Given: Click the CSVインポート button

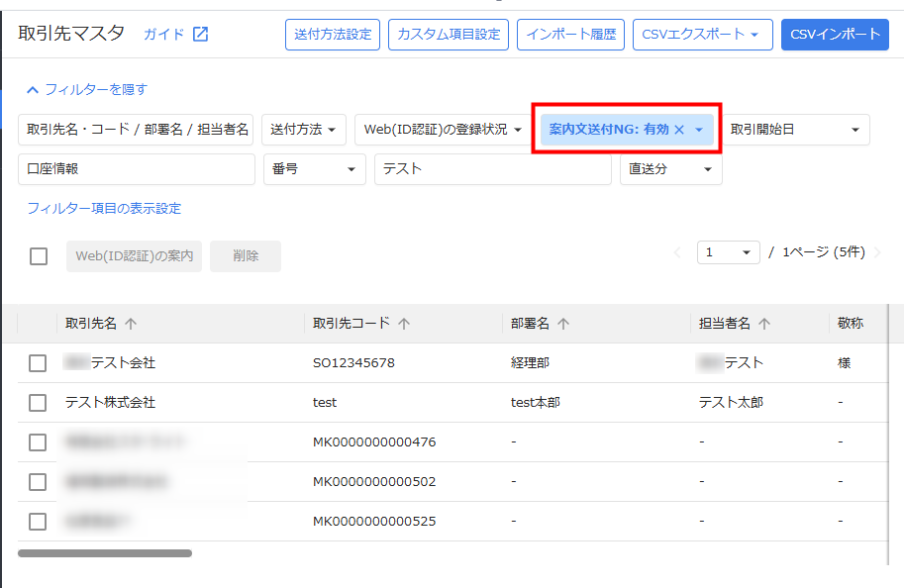Looking at the screenshot, I should [x=835, y=35].
